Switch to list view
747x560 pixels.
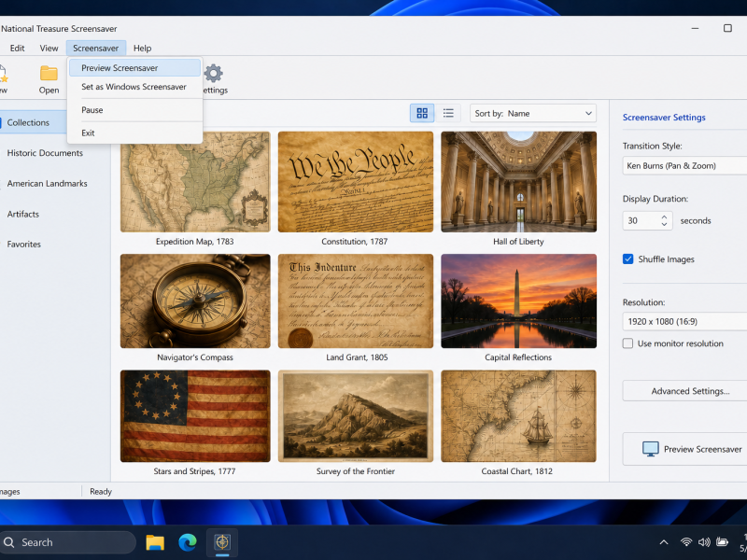[x=448, y=113]
